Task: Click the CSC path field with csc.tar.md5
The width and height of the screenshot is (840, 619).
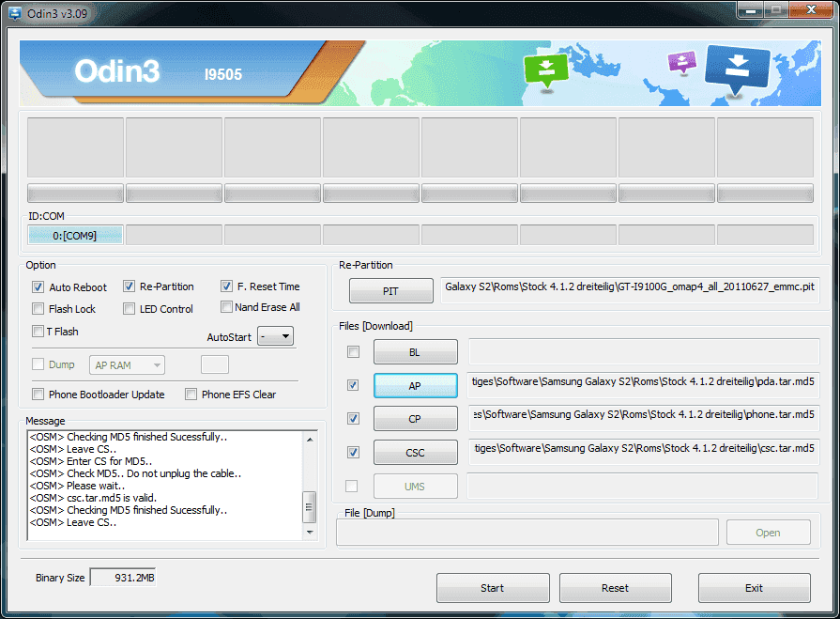Action: click(x=644, y=452)
